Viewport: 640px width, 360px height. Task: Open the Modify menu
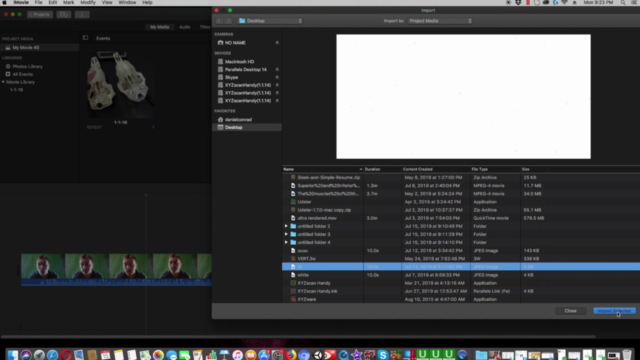tap(88, 2)
